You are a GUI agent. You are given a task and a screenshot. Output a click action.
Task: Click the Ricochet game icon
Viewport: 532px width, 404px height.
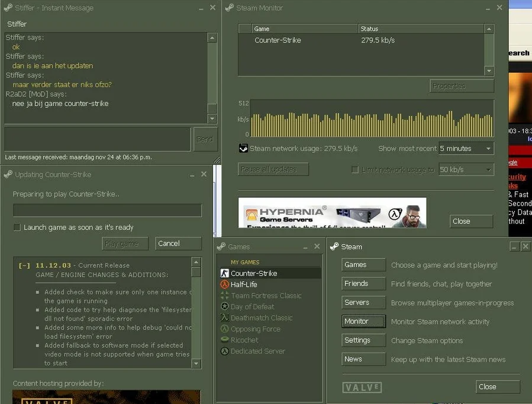224,340
